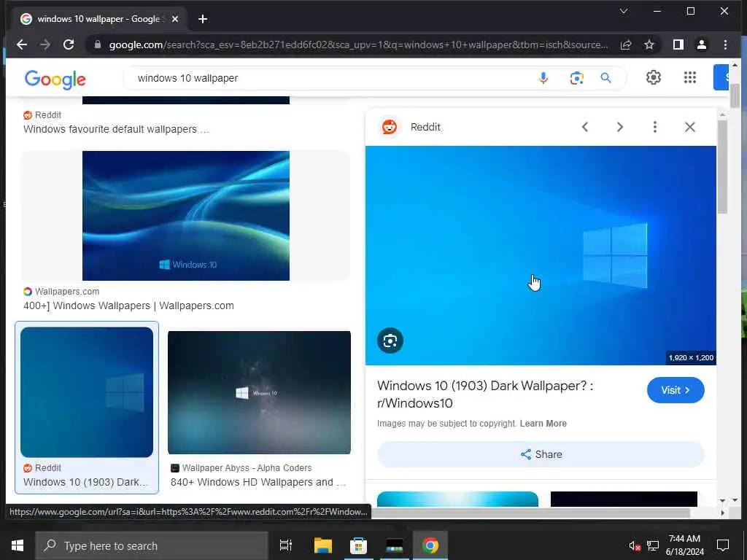Open Google quick settings gear
Viewport: 747px width, 560px height.
pos(653,77)
